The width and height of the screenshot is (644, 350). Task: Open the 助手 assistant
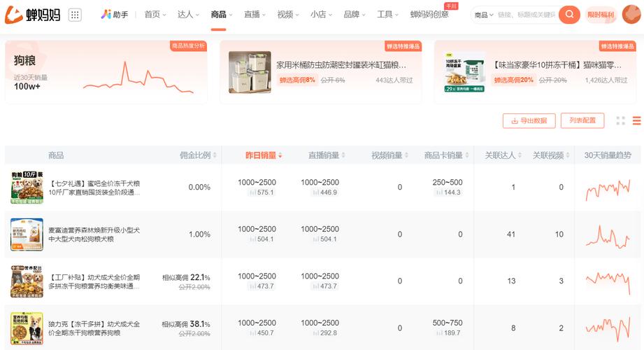tap(115, 15)
